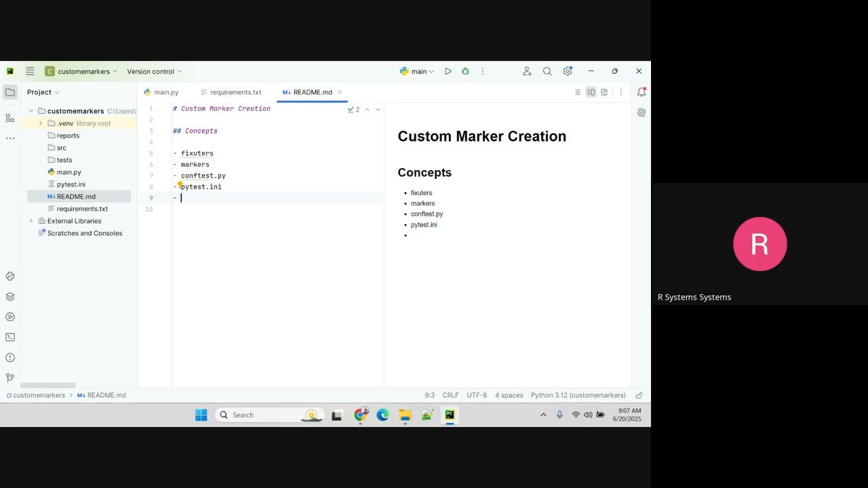Open the line separator CRLF selector

pyautogui.click(x=450, y=395)
